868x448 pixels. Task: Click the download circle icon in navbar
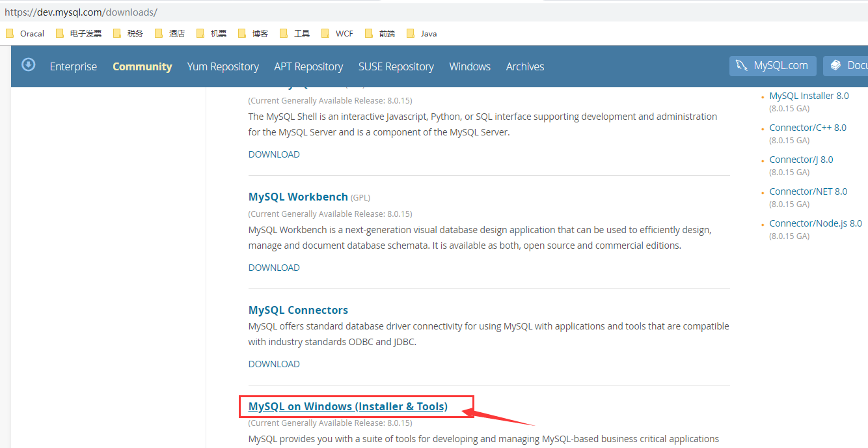tap(28, 64)
